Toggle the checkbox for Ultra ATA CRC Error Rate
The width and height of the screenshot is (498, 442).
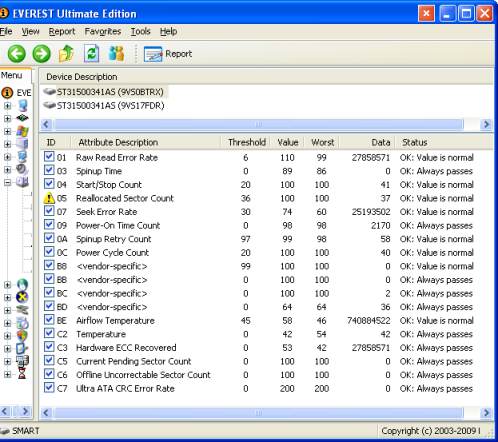[x=49, y=387]
